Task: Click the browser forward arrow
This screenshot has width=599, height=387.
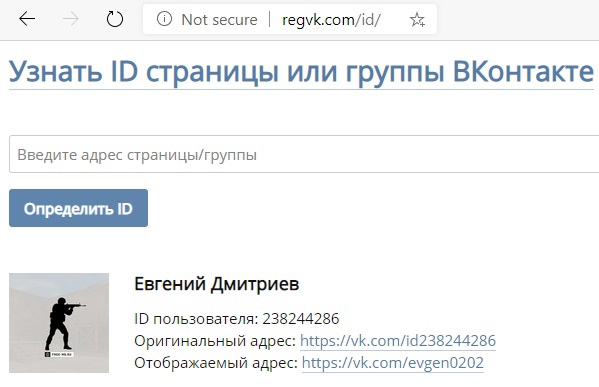Action: click(x=71, y=19)
